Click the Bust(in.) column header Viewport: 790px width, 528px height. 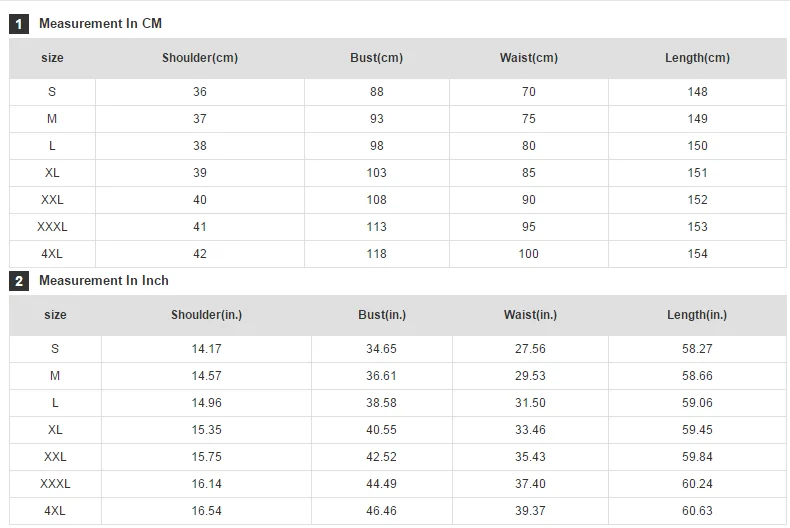pyautogui.click(x=382, y=315)
